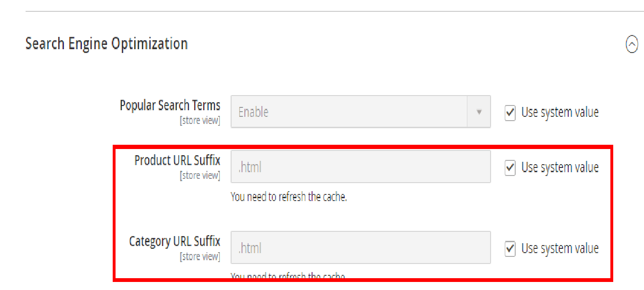Image resolution: width=644 pixels, height=290 pixels.
Task: Click the Popular Search Terms label
Action: pos(170,105)
